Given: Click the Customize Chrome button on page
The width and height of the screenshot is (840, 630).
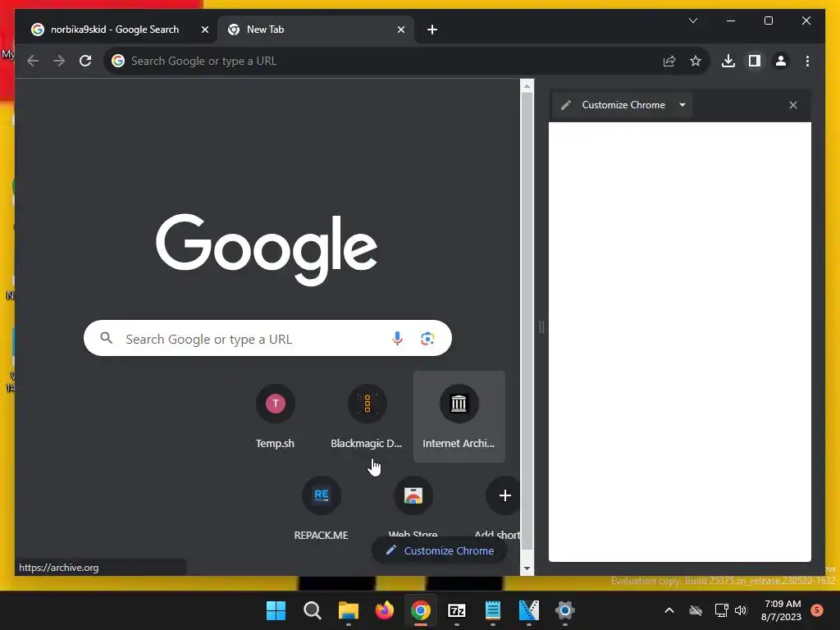Looking at the screenshot, I should [440, 550].
